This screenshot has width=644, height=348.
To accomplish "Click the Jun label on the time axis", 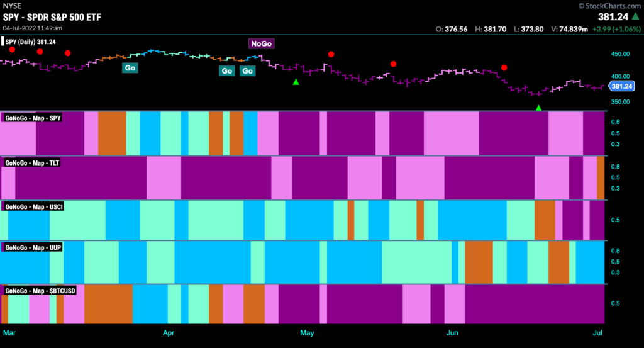I will 452,333.
